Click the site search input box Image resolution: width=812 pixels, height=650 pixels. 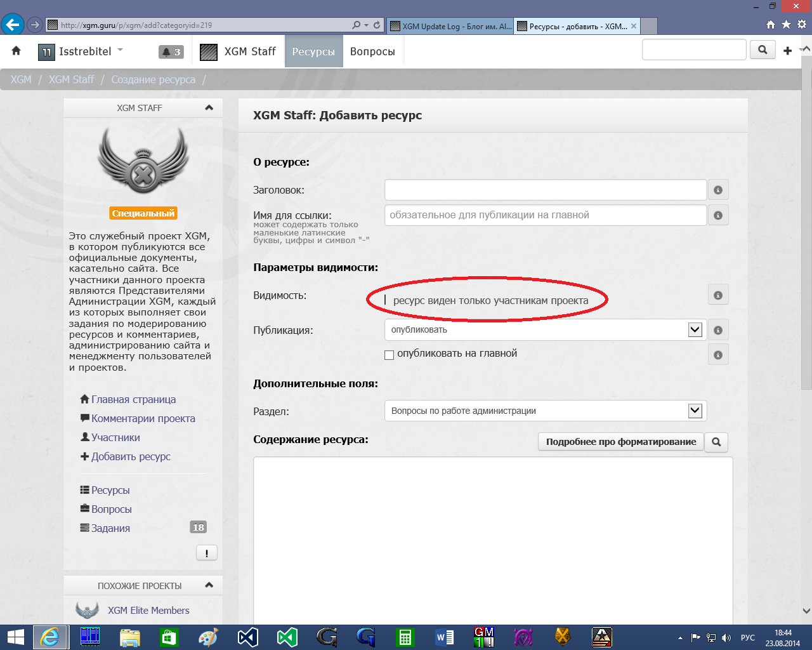(694, 50)
